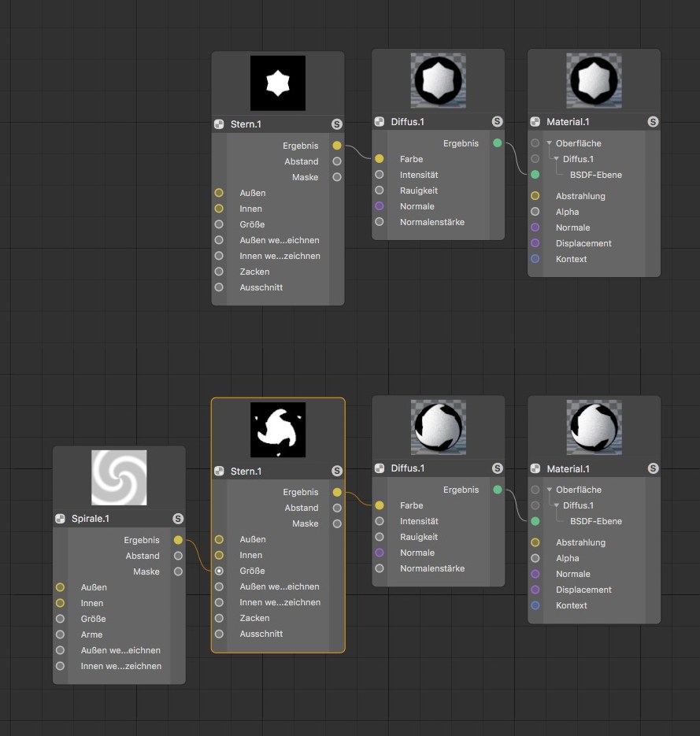Click the Zacken input port on the lower Stern.1 node
The height and width of the screenshot is (736, 700).
click(x=219, y=618)
